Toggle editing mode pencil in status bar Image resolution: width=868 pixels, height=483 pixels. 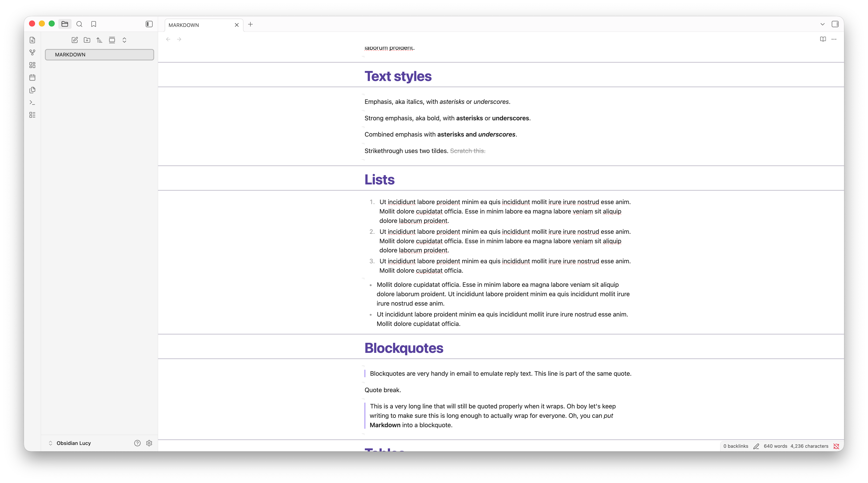tap(756, 446)
